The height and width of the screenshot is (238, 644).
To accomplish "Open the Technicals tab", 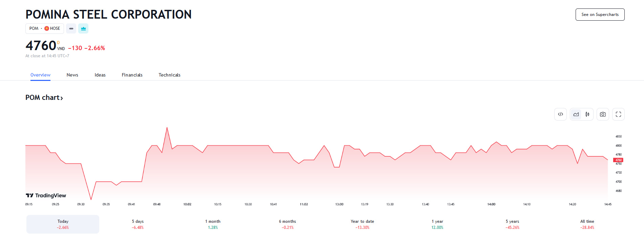I will coord(169,75).
